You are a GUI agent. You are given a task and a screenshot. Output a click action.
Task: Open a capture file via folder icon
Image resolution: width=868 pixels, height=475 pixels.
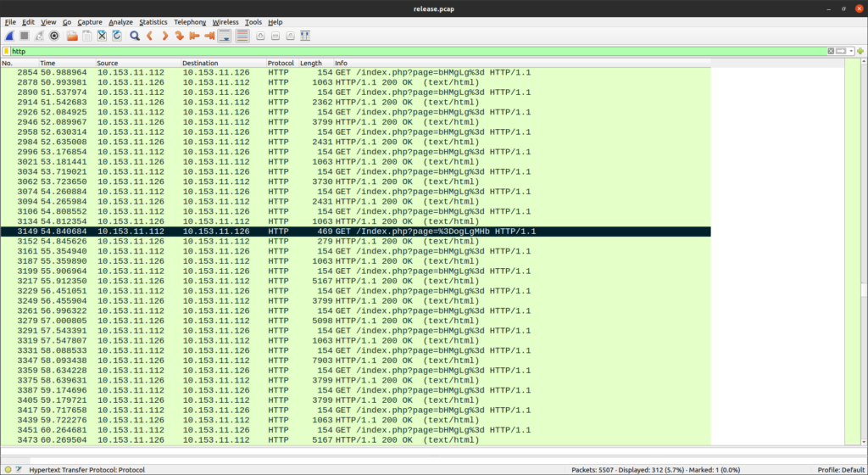click(72, 36)
